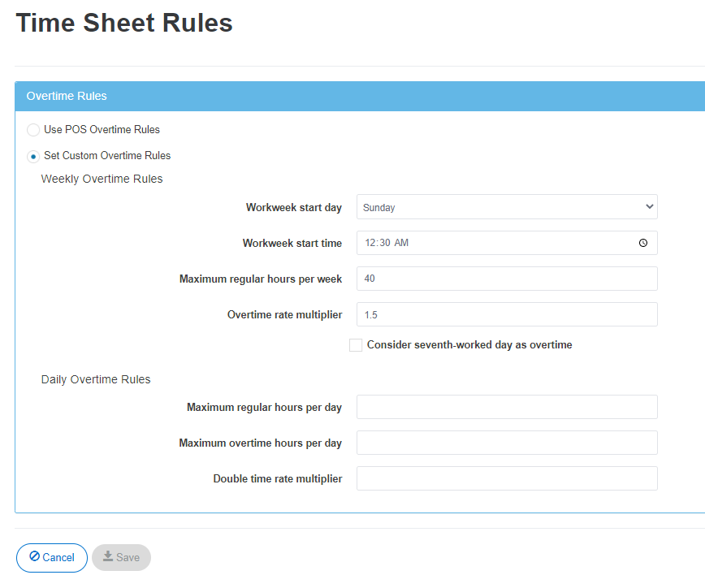Screen dimensions: 705x588
Task: Click the Save button
Action: click(121, 557)
